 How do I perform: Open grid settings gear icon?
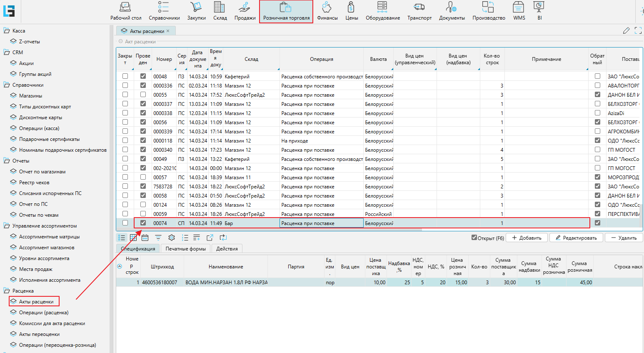tap(172, 238)
